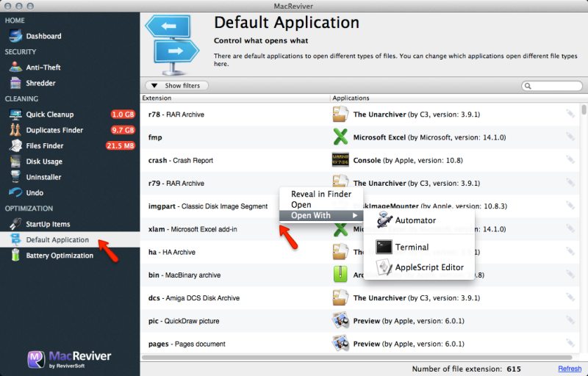588x376 pixels.
Task: Click the Duplicates Finder chess icon
Action: tap(15, 130)
